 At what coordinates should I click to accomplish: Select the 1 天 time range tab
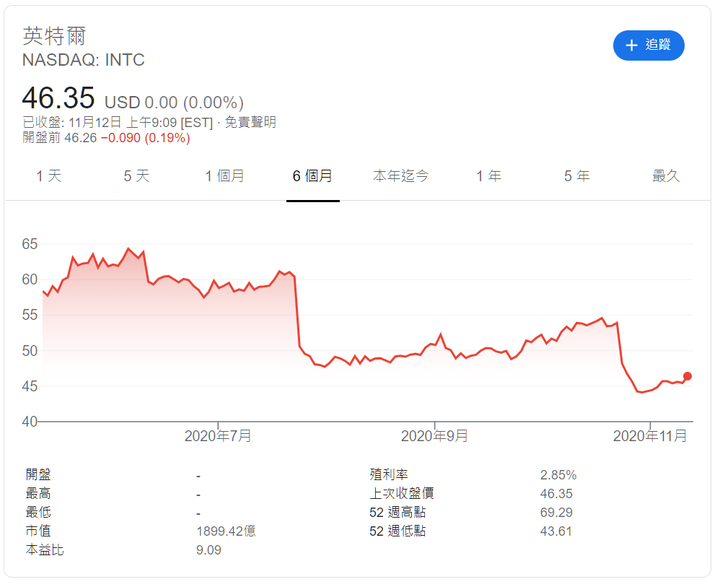(x=49, y=176)
